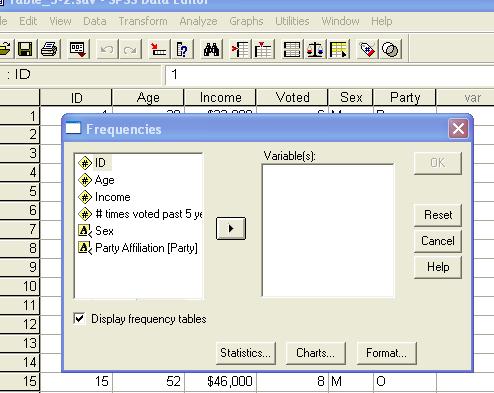This screenshot has height=393, width=494.
Task: Open Statistics options dialog
Action: pos(246,353)
